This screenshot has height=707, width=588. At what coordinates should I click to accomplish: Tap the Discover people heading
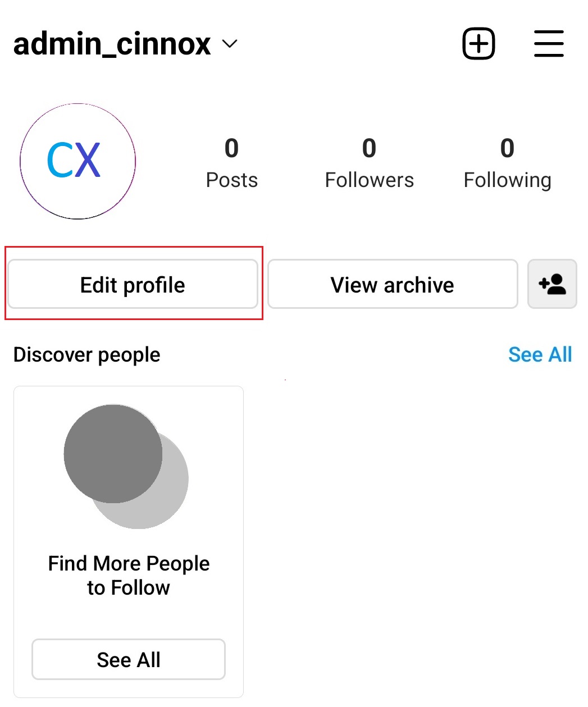86,355
